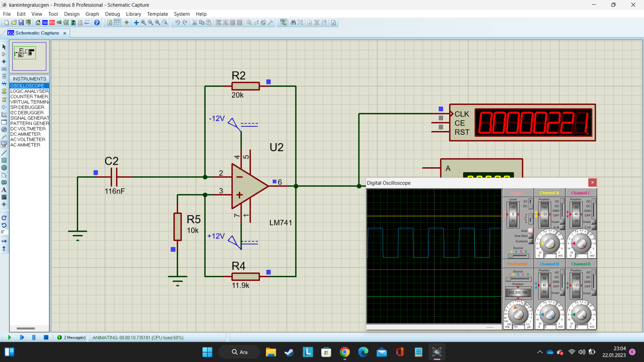644x362 pixels.
Task: Click the Horizontal timebase '1m' value field
Action: (x=518, y=327)
